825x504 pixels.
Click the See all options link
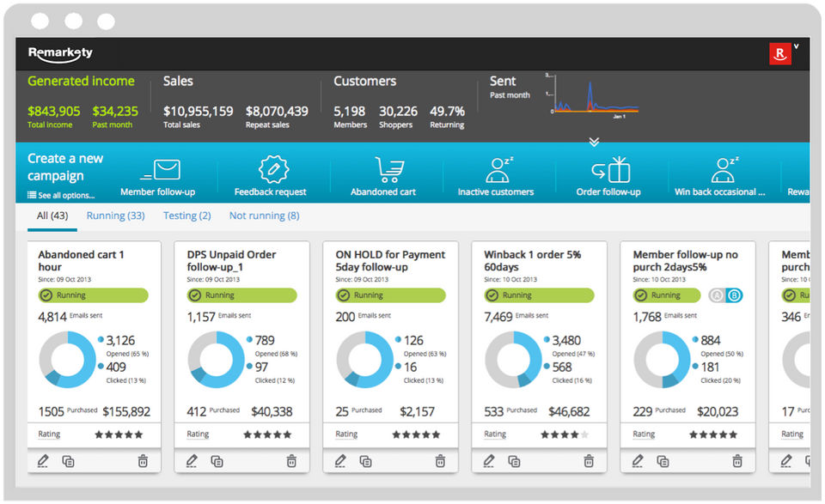tap(61, 196)
